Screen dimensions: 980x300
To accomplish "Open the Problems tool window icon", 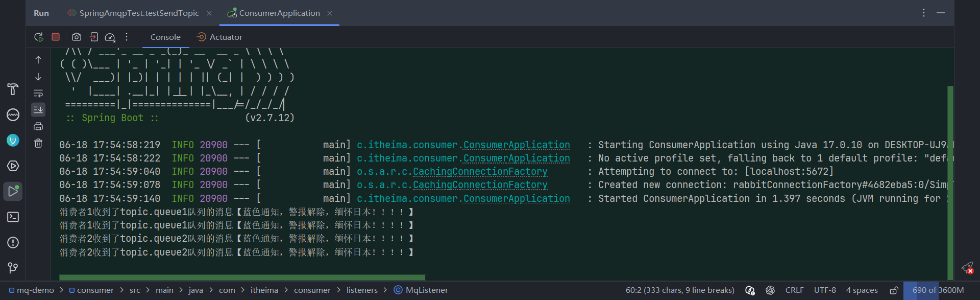I will 13,242.
